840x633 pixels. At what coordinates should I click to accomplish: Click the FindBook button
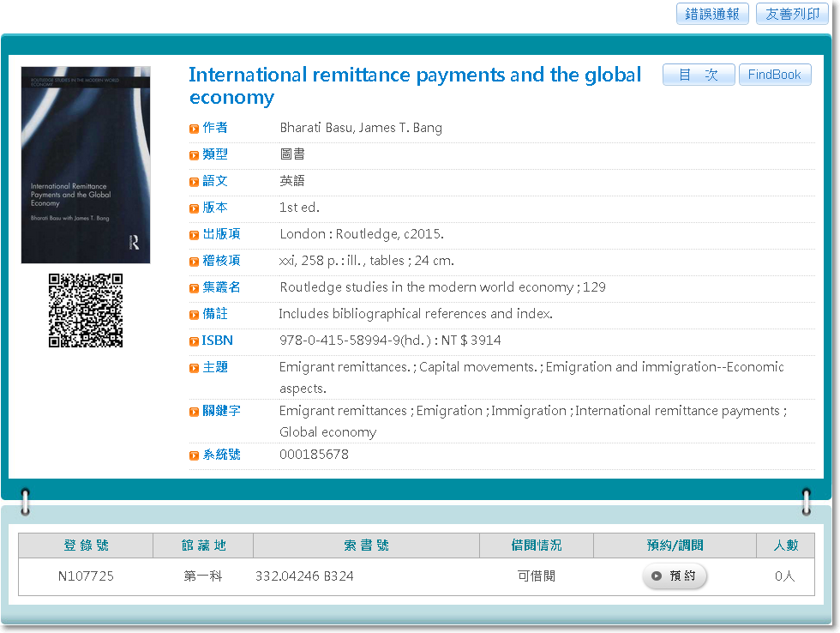point(774,75)
